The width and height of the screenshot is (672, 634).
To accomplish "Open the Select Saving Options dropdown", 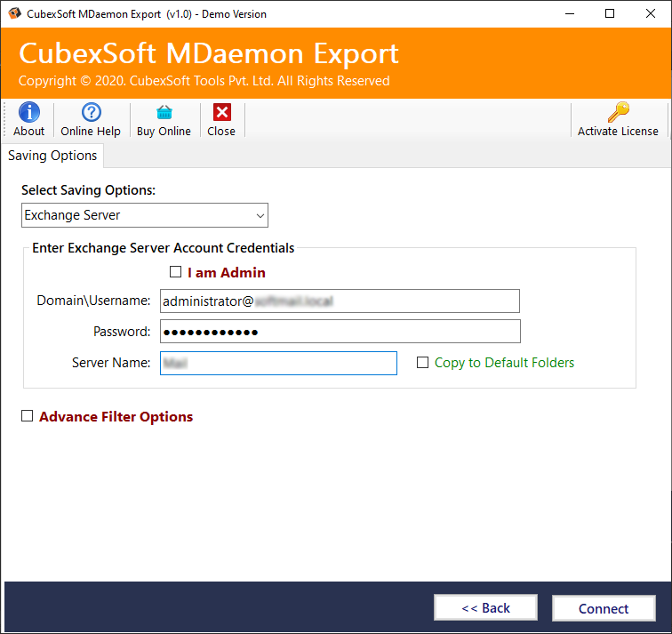I will point(144,215).
